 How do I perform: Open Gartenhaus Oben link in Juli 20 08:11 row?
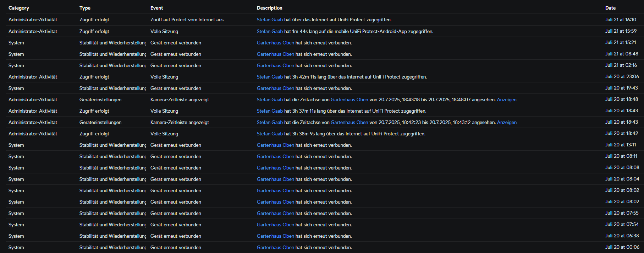(x=275, y=156)
